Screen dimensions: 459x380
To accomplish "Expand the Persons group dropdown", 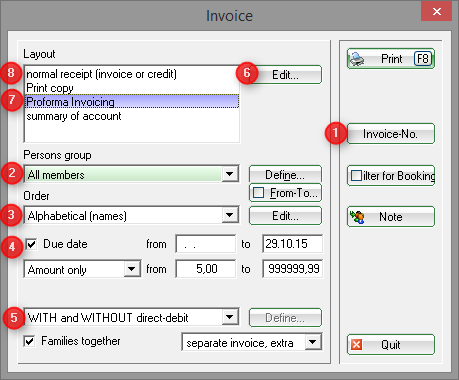I will (230, 174).
